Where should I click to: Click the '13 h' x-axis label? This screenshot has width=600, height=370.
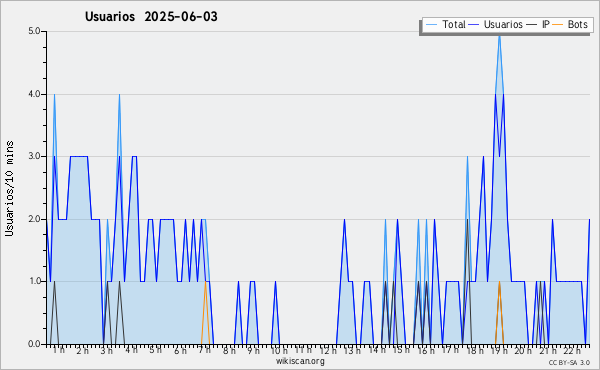pyautogui.click(x=352, y=350)
